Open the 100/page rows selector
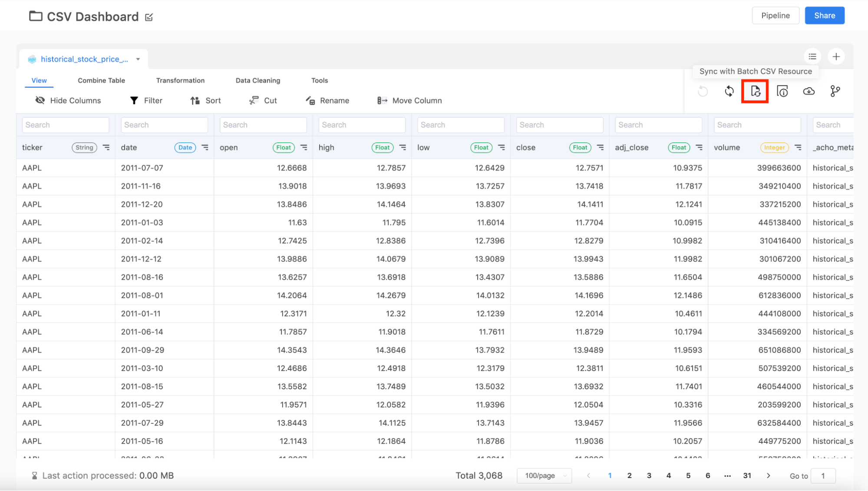 click(x=545, y=475)
